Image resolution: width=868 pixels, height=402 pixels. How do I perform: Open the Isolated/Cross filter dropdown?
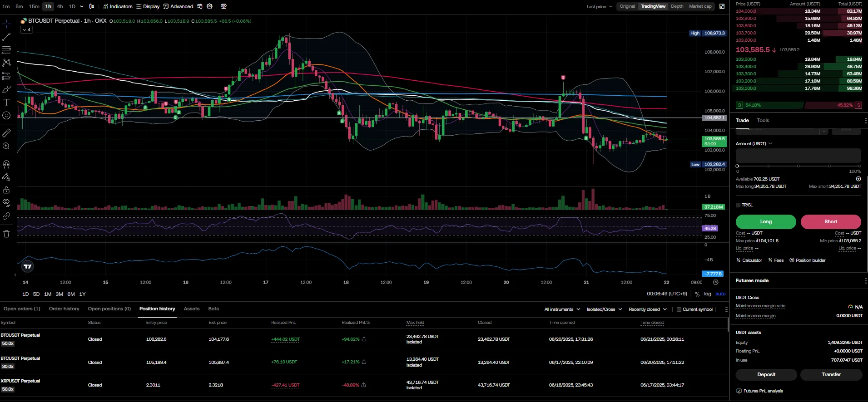pyautogui.click(x=605, y=309)
